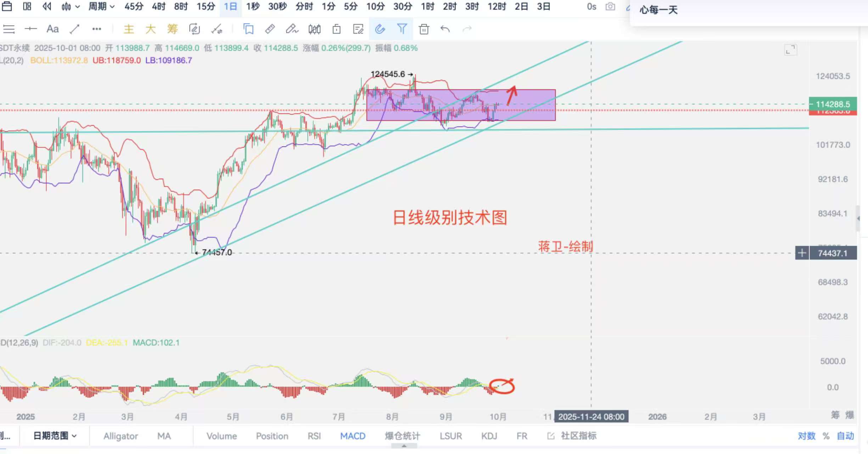
Task: Click the 主 main indicator button
Action: point(129,29)
